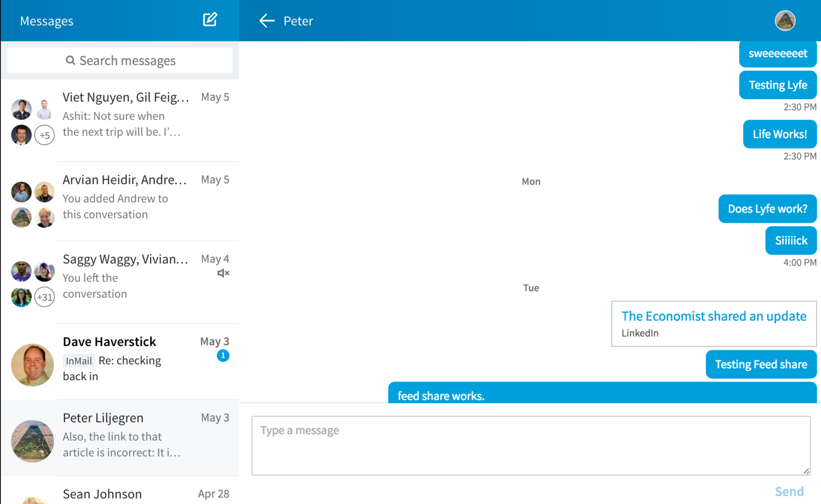Click the Apr 28 date on Sean Johnson
The height and width of the screenshot is (504, 821).
point(213,494)
